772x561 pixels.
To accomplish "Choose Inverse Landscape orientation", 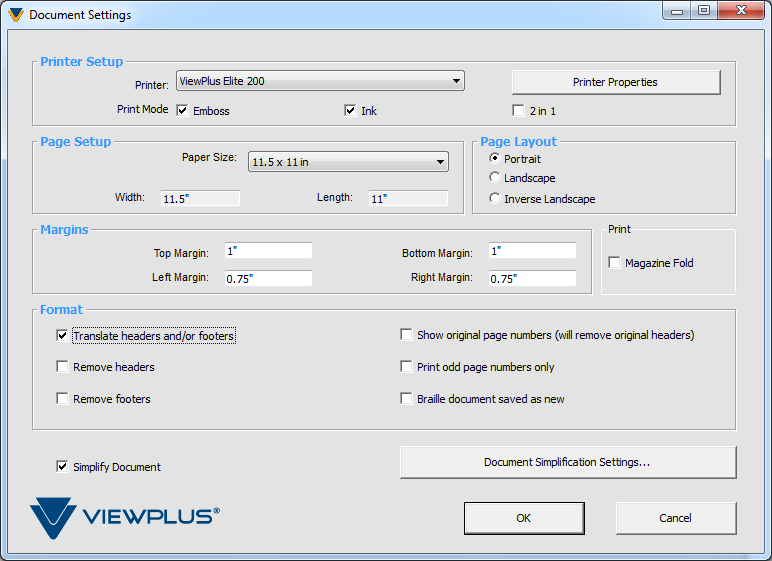I will pos(495,198).
